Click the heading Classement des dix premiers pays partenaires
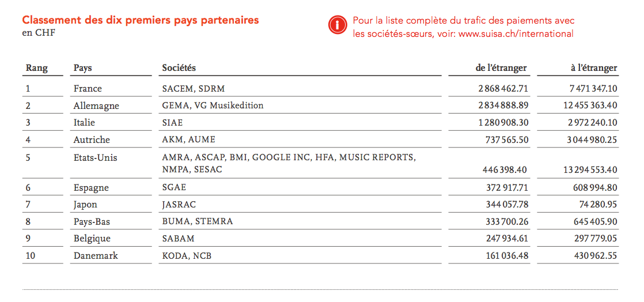 click(141, 20)
